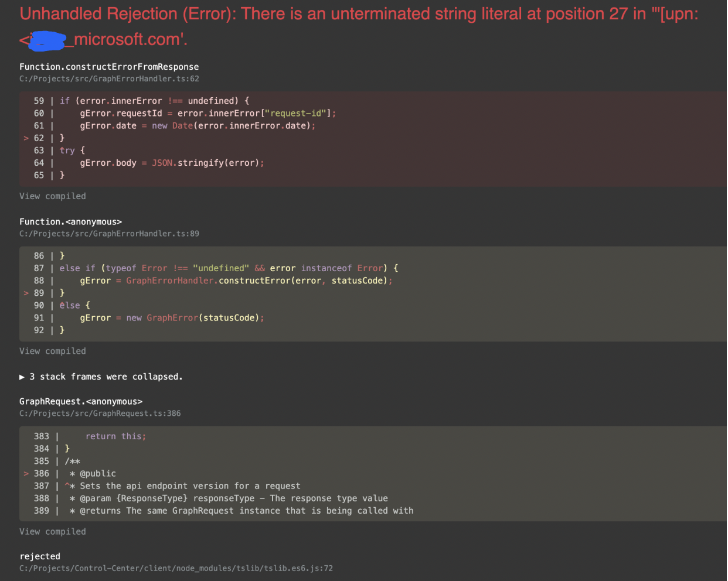Open file path GraphErrorHandler.ts:62

pos(109,78)
